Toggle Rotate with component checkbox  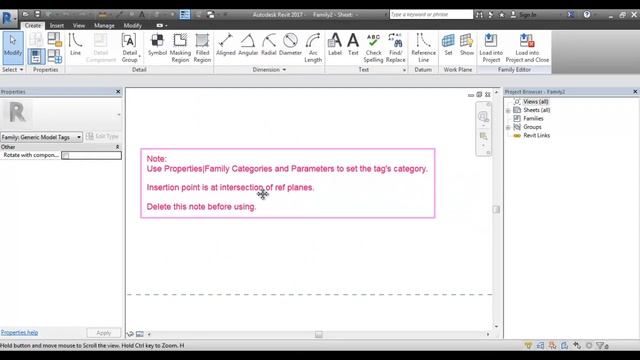67,156
